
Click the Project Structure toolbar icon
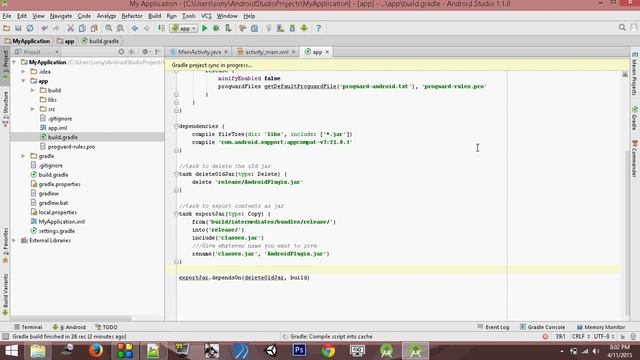pos(254,28)
